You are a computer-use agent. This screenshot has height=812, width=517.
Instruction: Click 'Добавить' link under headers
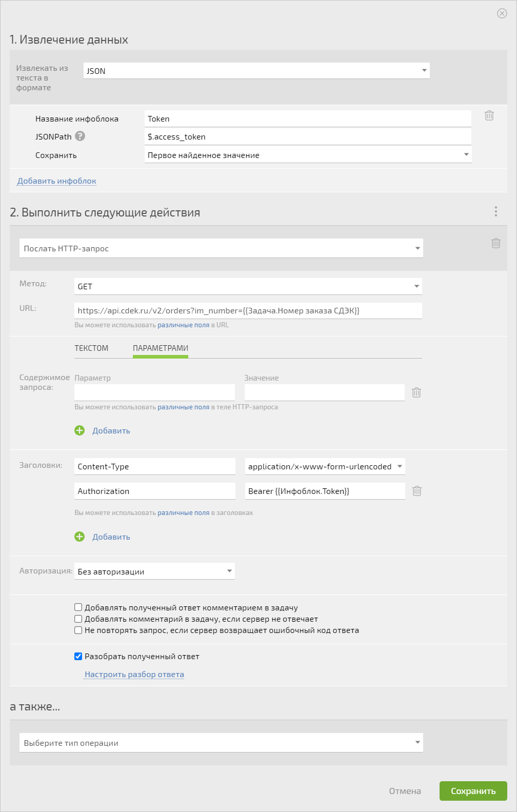[111, 537]
